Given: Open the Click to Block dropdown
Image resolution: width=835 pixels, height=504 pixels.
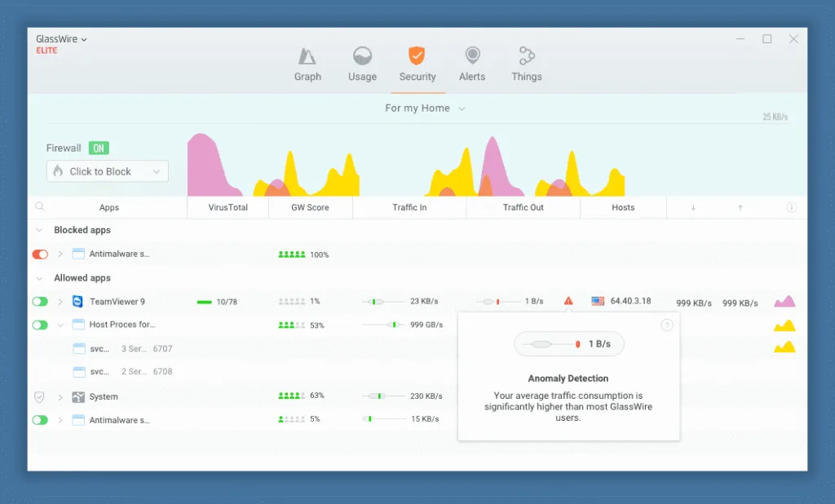Looking at the screenshot, I should [x=108, y=171].
